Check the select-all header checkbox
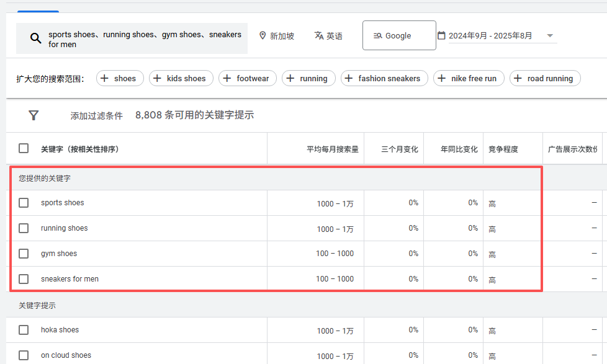This screenshot has height=364, width=607. (x=24, y=149)
